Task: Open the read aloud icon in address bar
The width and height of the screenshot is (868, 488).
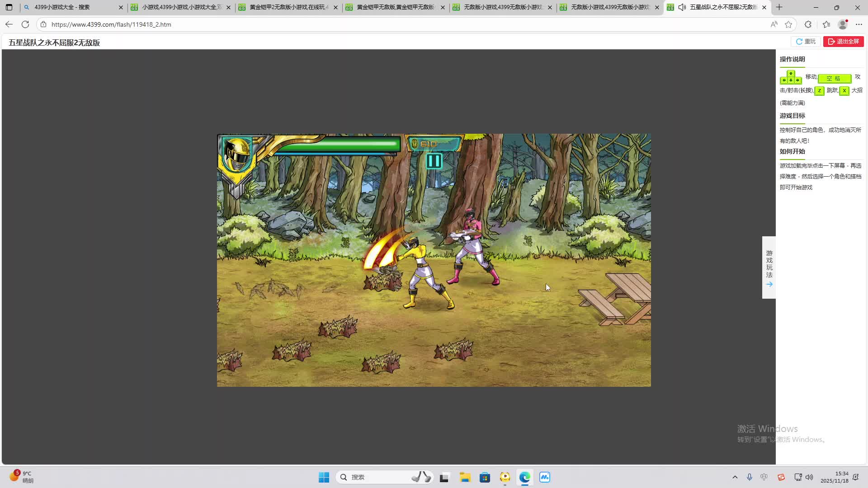Action: (x=774, y=24)
